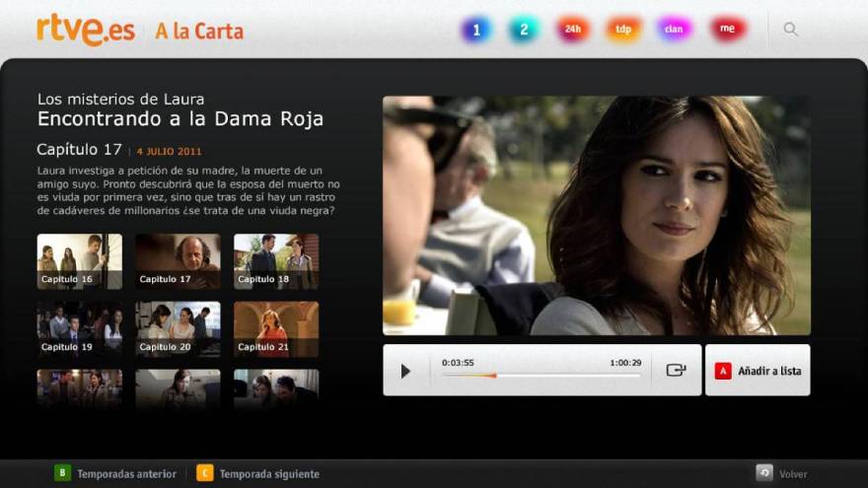Switch to the 24h news channel
This screenshot has height=488, width=868.
(572, 30)
